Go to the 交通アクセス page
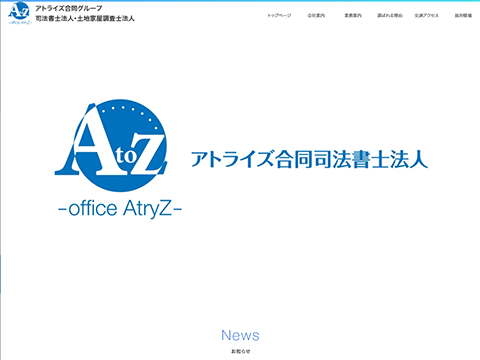This screenshot has height=360, width=480. pos(427,15)
